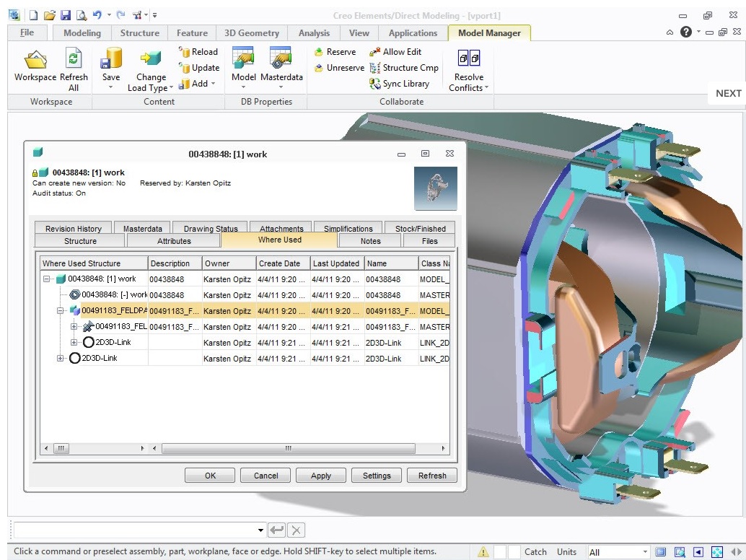Click Sync Library command

[x=399, y=84]
